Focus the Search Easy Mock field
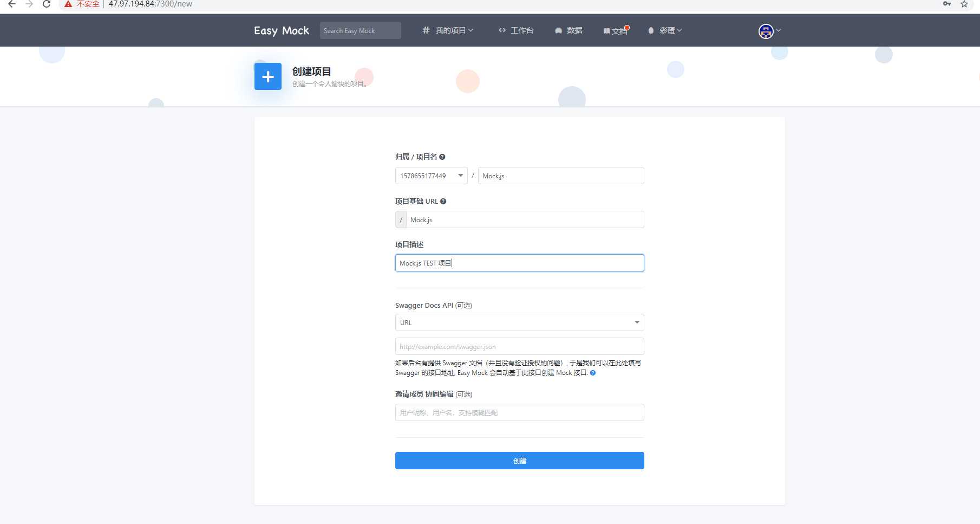This screenshot has width=980, height=524. point(361,30)
